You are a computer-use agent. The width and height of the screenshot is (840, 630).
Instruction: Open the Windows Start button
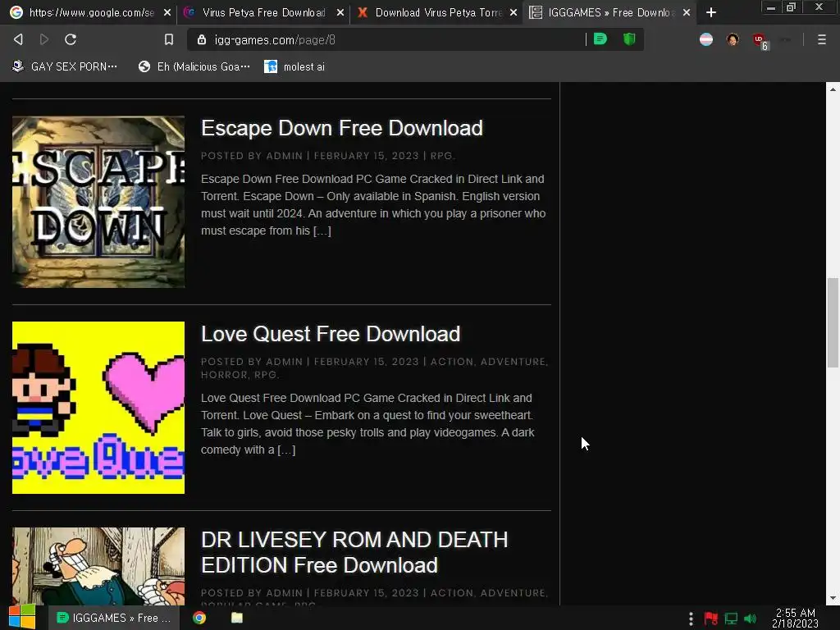(x=22, y=618)
